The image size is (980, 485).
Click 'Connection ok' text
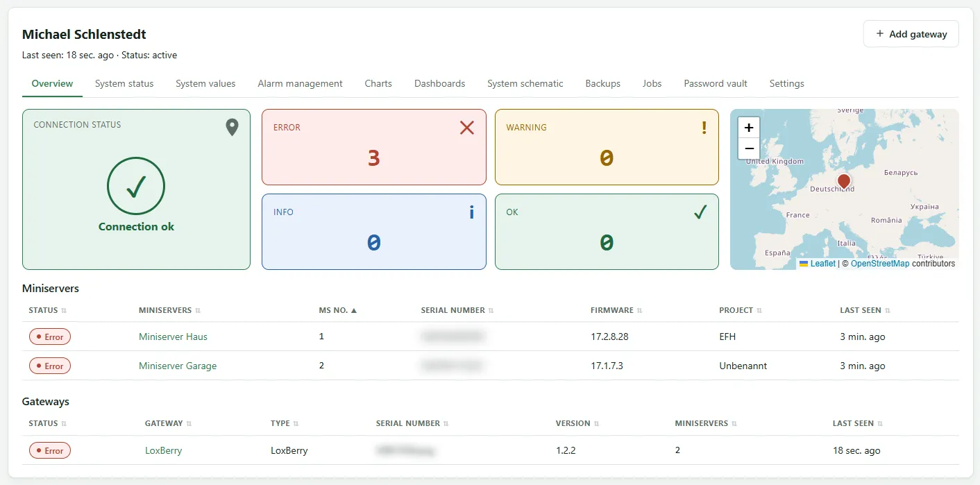point(136,227)
